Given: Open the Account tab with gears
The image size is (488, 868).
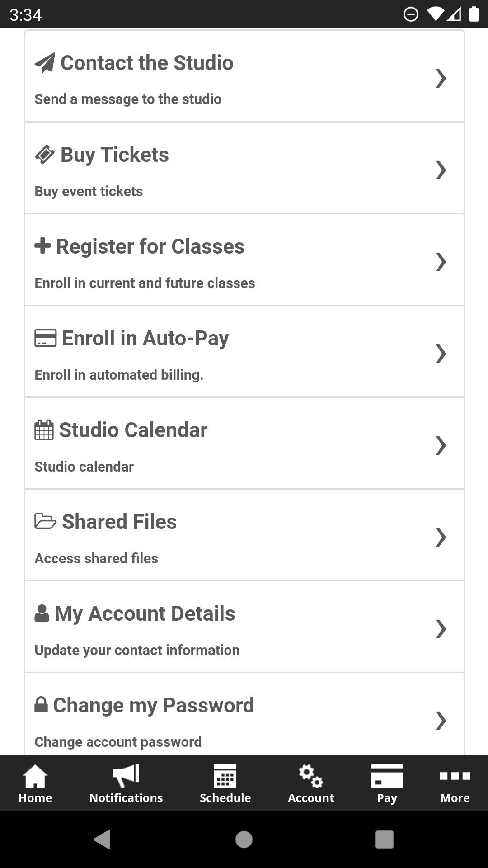Looking at the screenshot, I should [x=311, y=783].
